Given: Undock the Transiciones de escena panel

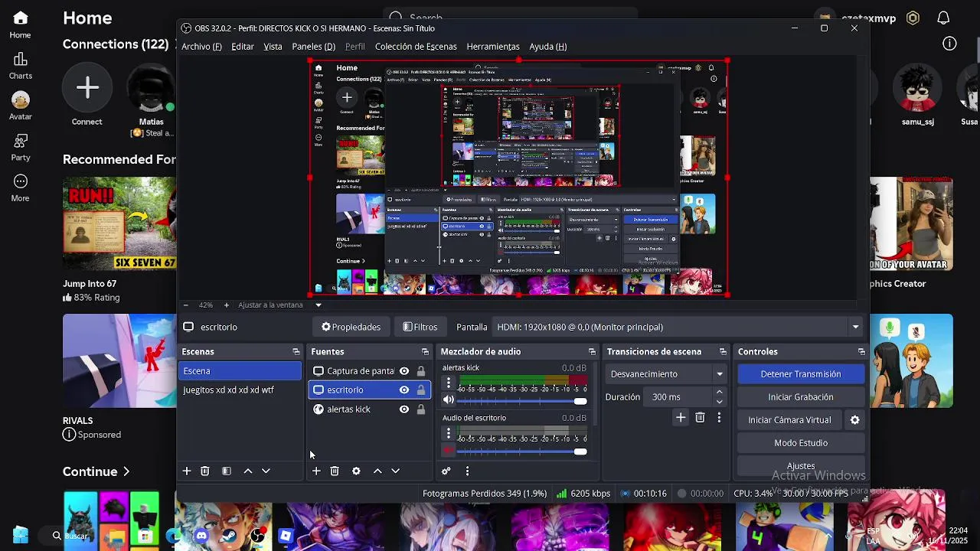Looking at the screenshot, I should 723,352.
